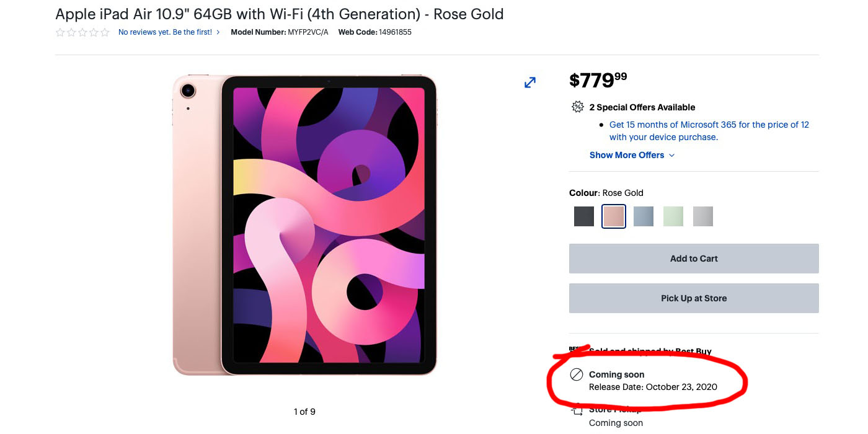Click the product title heading
868x434 pixels.
279,14
